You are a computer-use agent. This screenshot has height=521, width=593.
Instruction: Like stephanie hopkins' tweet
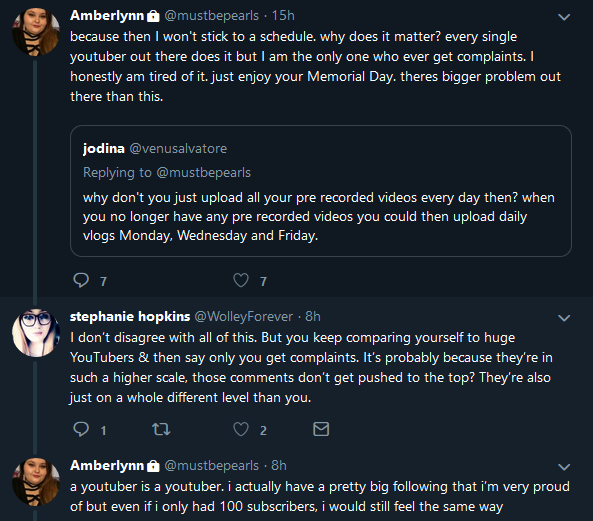241,430
